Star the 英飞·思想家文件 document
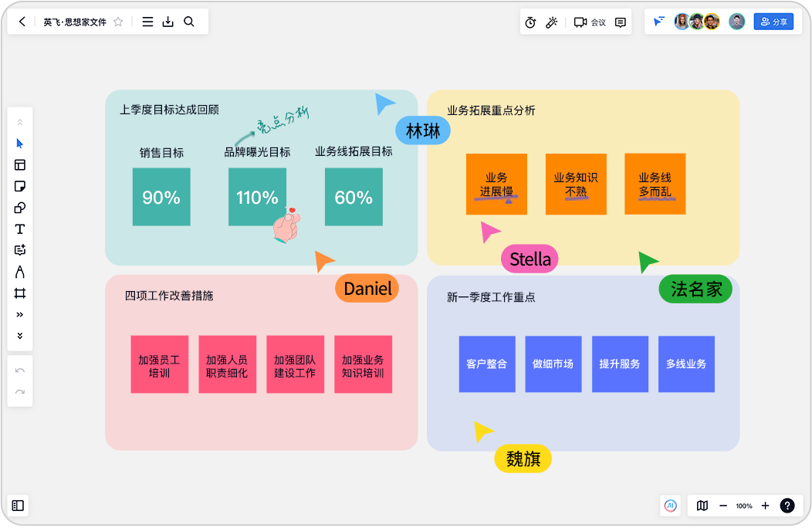 pyautogui.click(x=118, y=22)
